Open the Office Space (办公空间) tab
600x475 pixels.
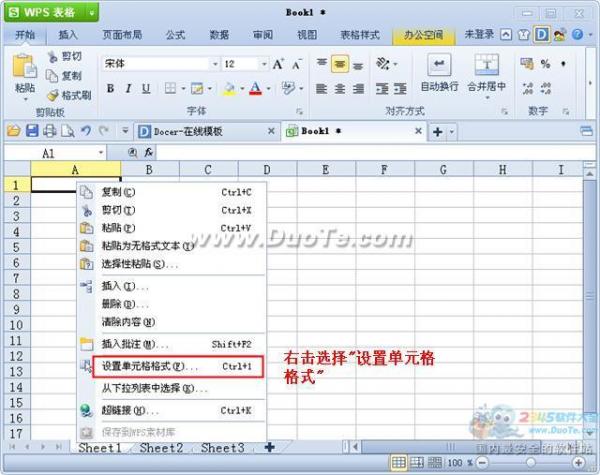[424, 36]
